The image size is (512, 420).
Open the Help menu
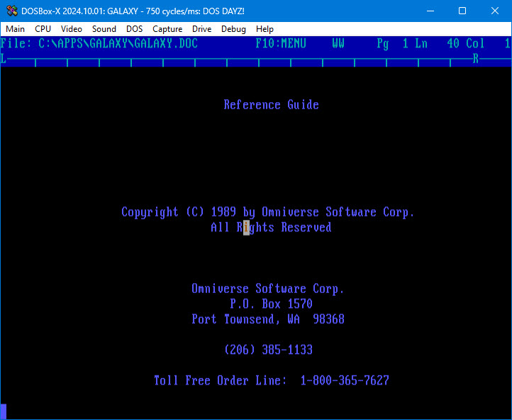tap(265, 29)
